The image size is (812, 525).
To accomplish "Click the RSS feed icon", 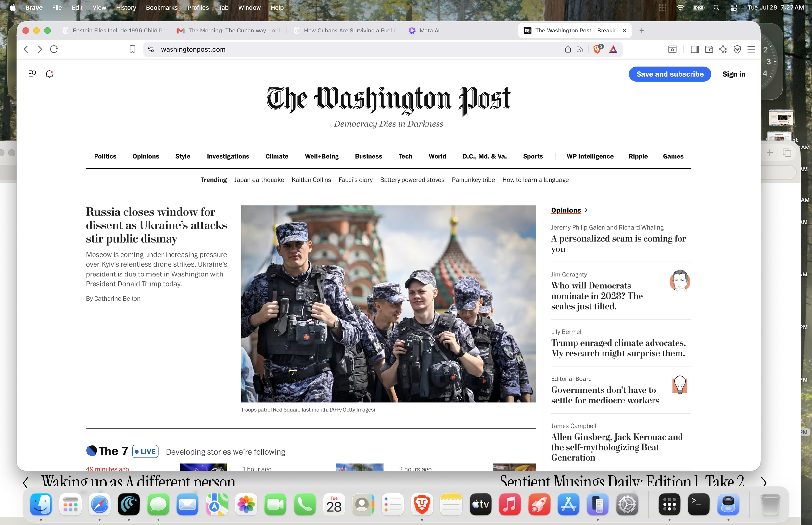I will pyautogui.click(x=580, y=50).
